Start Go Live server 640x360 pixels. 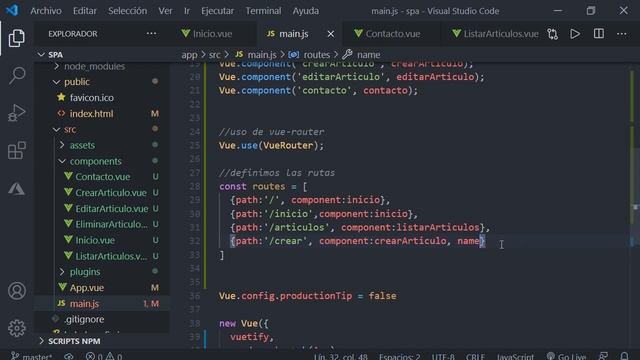[567, 356]
